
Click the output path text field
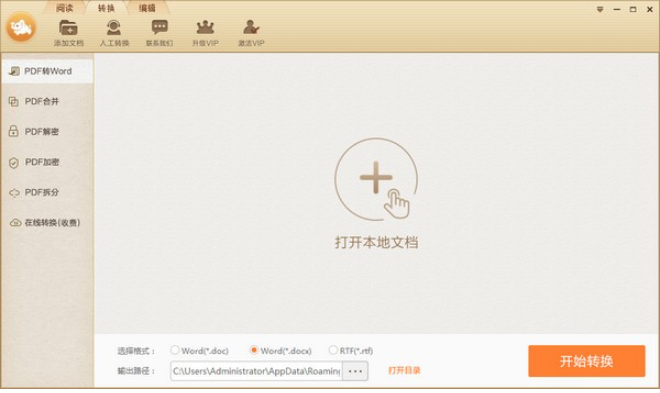point(256,371)
